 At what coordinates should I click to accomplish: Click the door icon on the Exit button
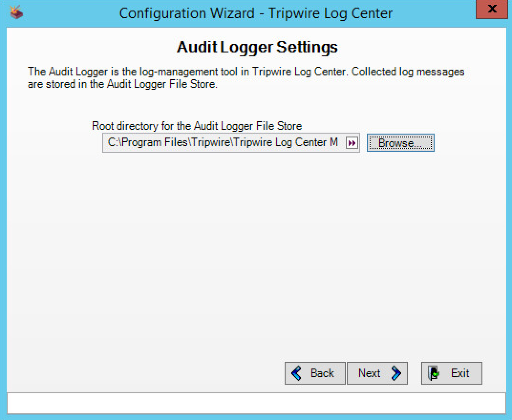[x=434, y=373]
